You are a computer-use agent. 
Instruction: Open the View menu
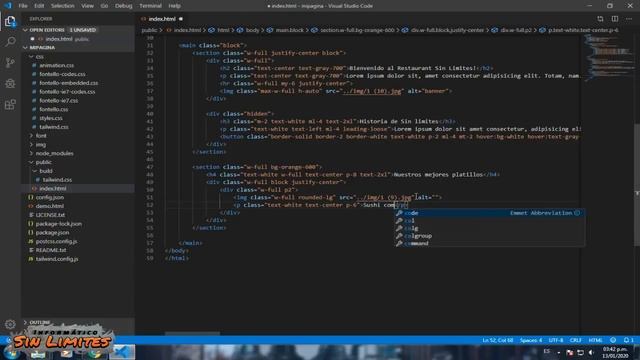(87, 6)
